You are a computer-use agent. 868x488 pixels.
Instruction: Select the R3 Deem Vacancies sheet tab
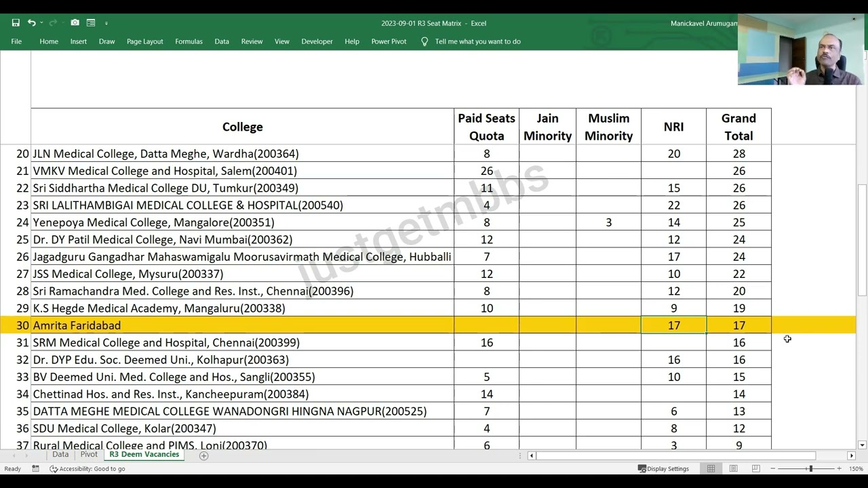(144, 455)
